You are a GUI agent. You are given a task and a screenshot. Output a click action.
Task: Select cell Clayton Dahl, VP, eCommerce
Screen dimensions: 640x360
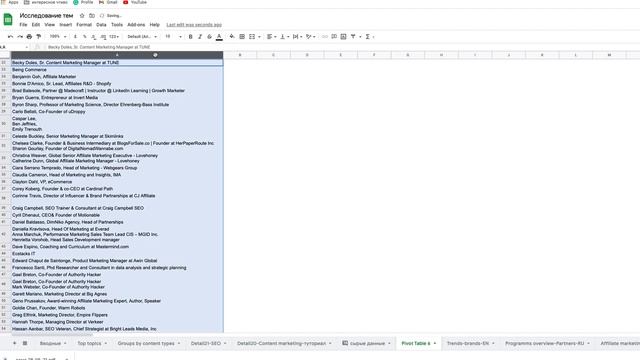(117, 182)
